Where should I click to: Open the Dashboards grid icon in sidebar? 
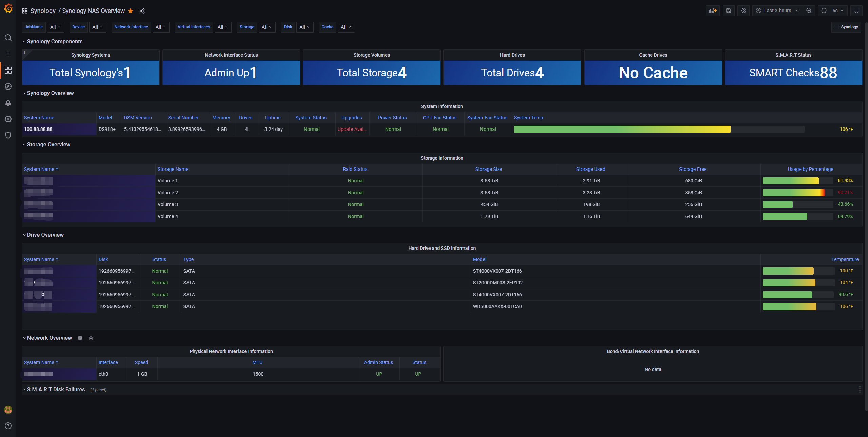[x=8, y=70]
